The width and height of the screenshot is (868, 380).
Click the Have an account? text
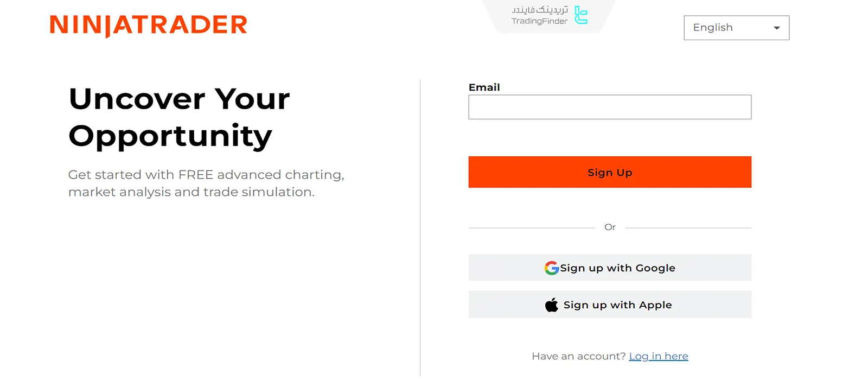(x=578, y=356)
